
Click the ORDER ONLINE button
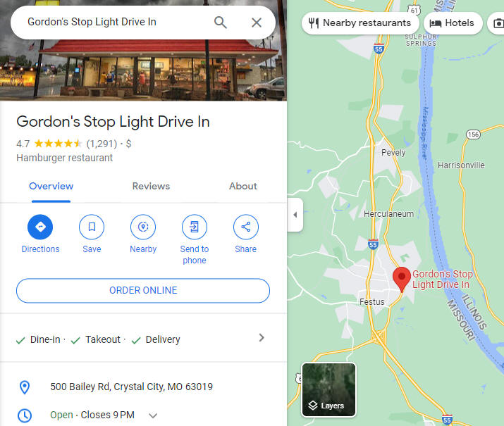pyautogui.click(x=143, y=291)
